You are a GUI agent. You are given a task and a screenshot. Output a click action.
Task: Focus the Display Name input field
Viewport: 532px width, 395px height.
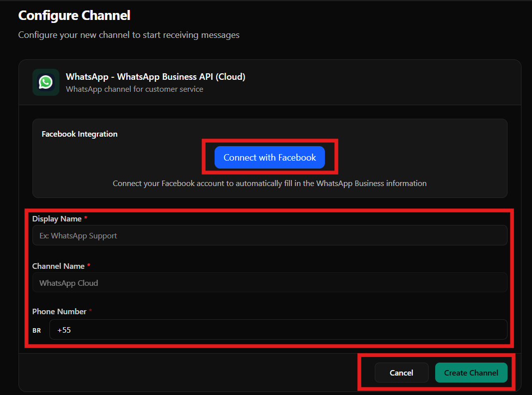269,235
